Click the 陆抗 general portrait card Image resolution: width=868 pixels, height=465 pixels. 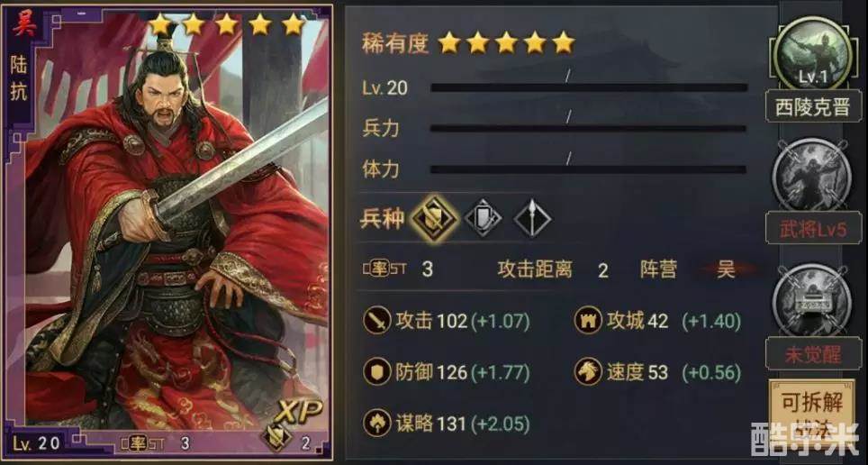(x=167, y=231)
